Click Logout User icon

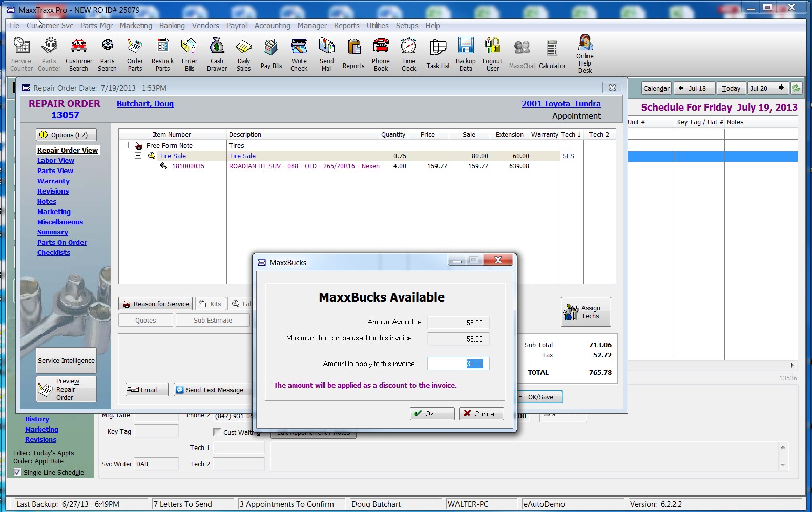coord(492,54)
